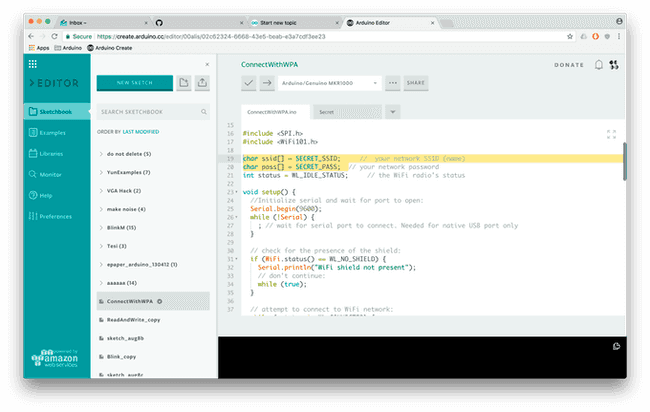Click the new folder icon
This screenshot has height=412, width=650.
184,83
